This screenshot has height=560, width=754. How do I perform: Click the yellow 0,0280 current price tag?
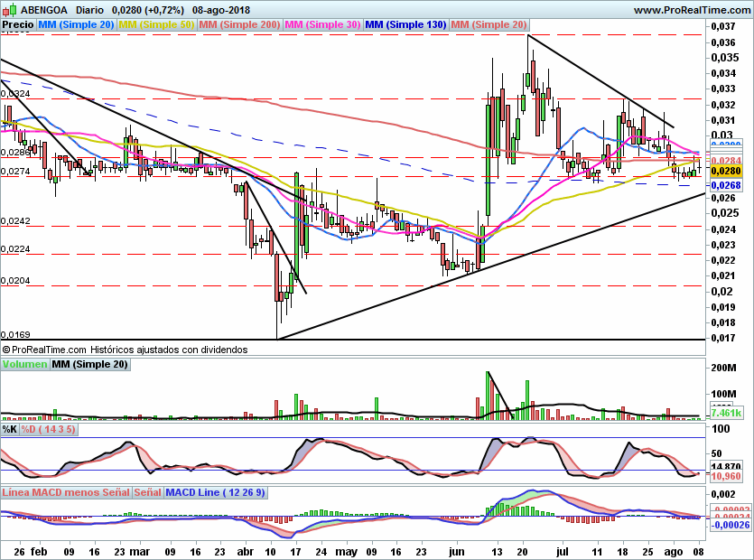click(726, 171)
